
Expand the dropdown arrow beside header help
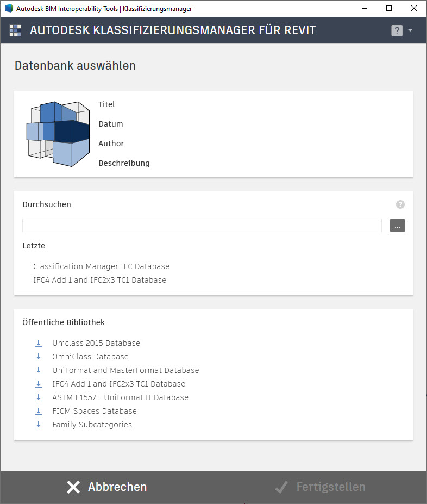[x=410, y=30]
